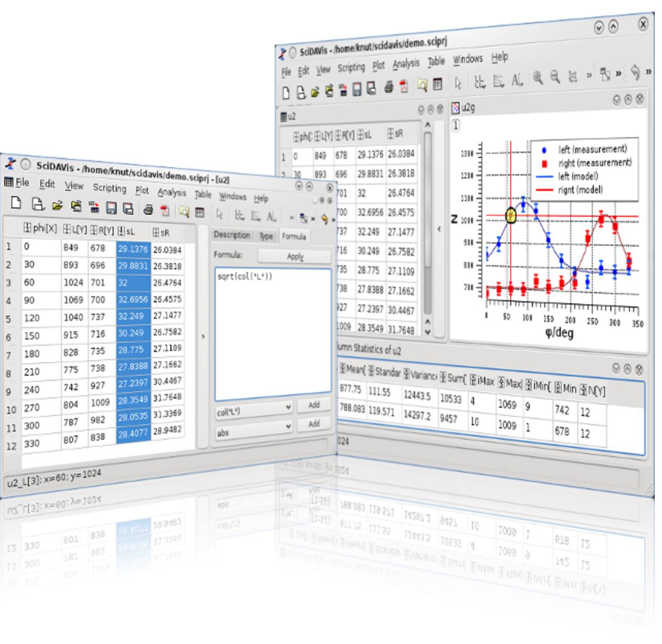Click Add Text 'A' tool in back window
Screen dimensions: 662x644
(517, 79)
